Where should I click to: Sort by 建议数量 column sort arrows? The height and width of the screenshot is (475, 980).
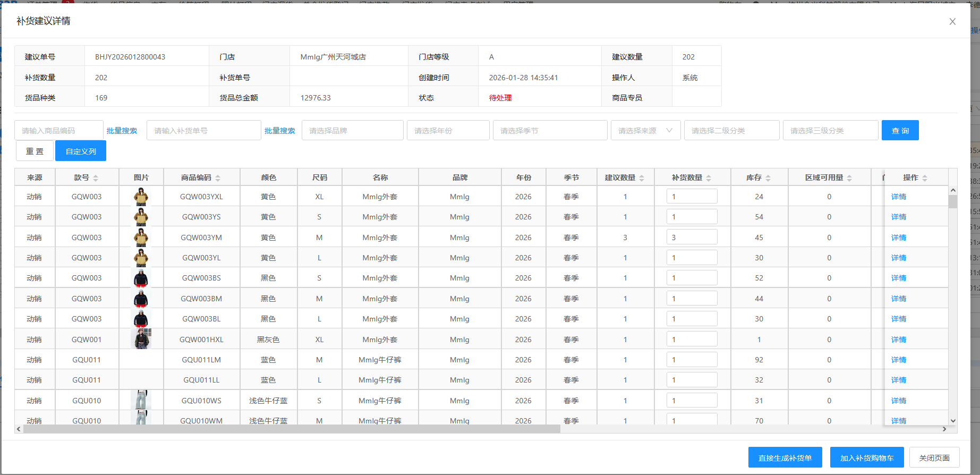642,178
